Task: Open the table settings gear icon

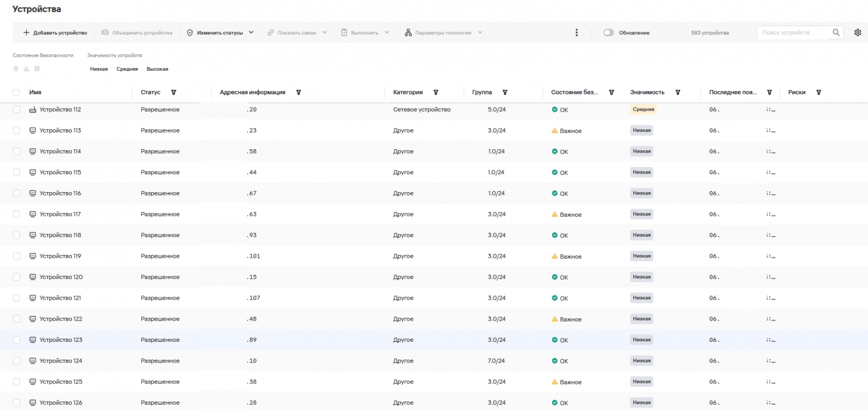Action: [857, 33]
